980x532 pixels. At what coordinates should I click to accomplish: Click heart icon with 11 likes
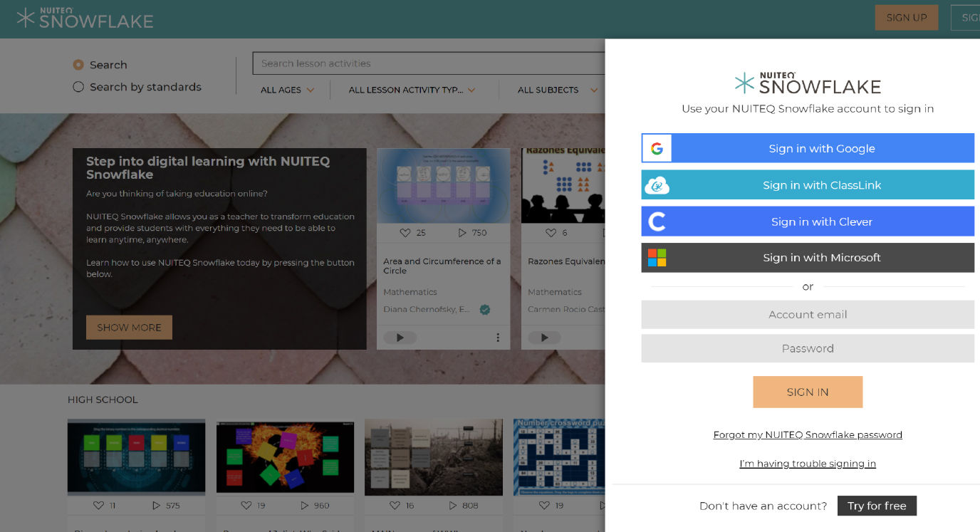point(99,506)
